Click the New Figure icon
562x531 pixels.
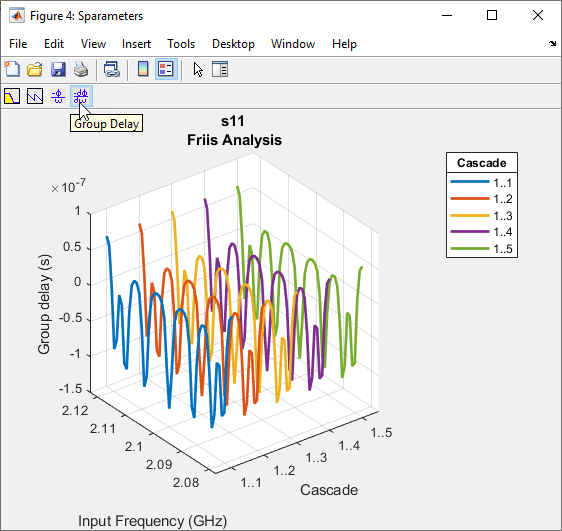(x=12, y=69)
